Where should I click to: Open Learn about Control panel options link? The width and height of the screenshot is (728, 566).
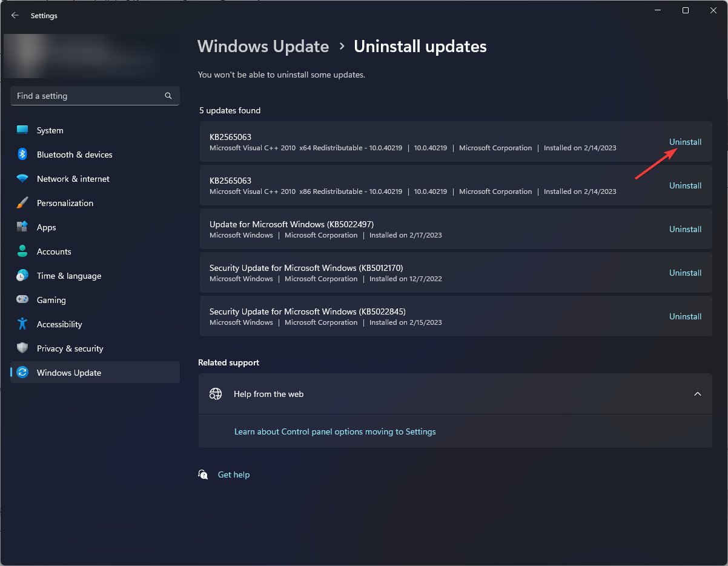[335, 431]
